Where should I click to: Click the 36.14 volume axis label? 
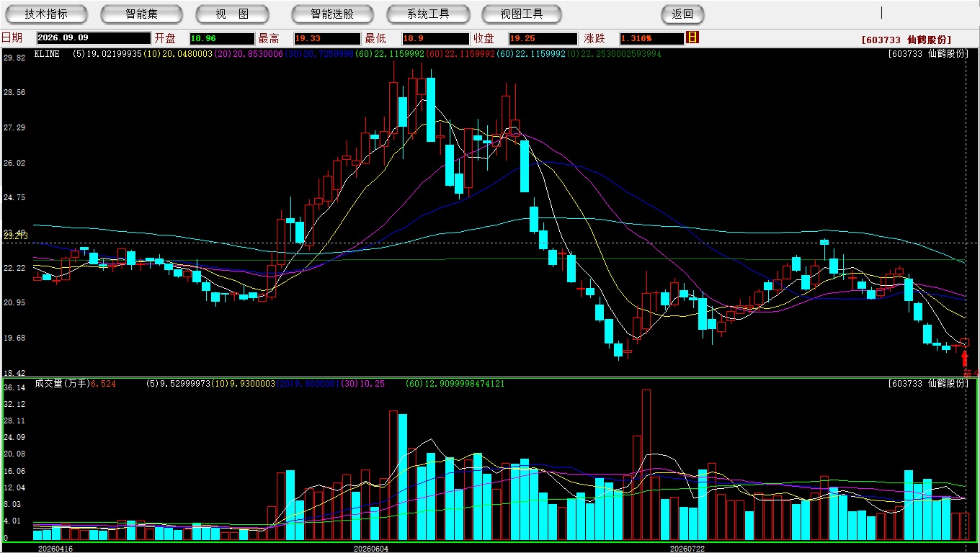(14, 387)
